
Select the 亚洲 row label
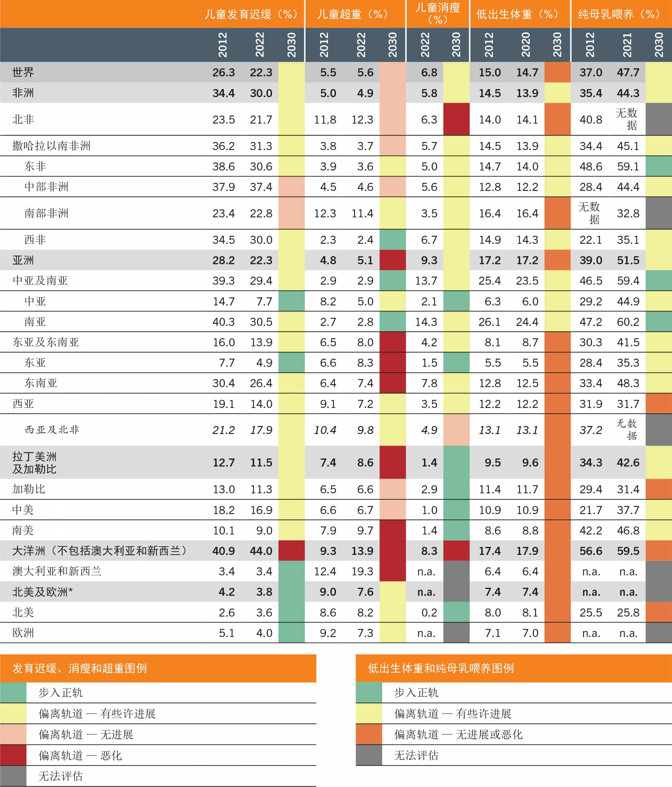click(x=23, y=260)
